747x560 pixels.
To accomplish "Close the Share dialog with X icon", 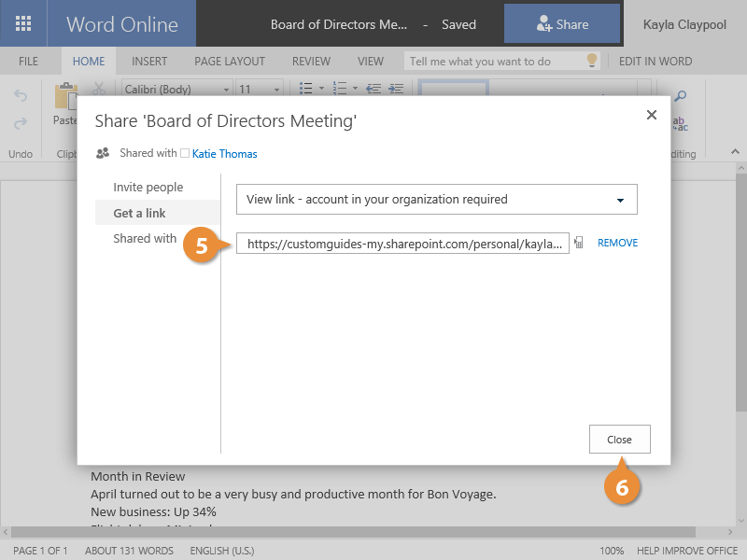I will [x=652, y=115].
